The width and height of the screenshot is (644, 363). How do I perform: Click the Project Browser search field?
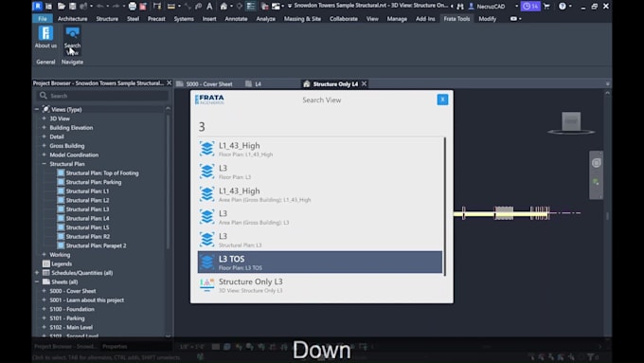coord(102,96)
